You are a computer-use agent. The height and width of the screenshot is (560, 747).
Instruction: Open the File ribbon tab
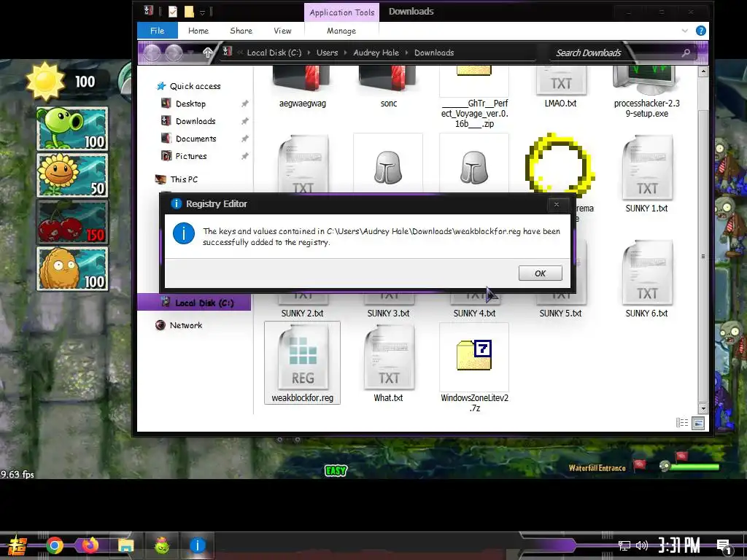[x=158, y=31]
